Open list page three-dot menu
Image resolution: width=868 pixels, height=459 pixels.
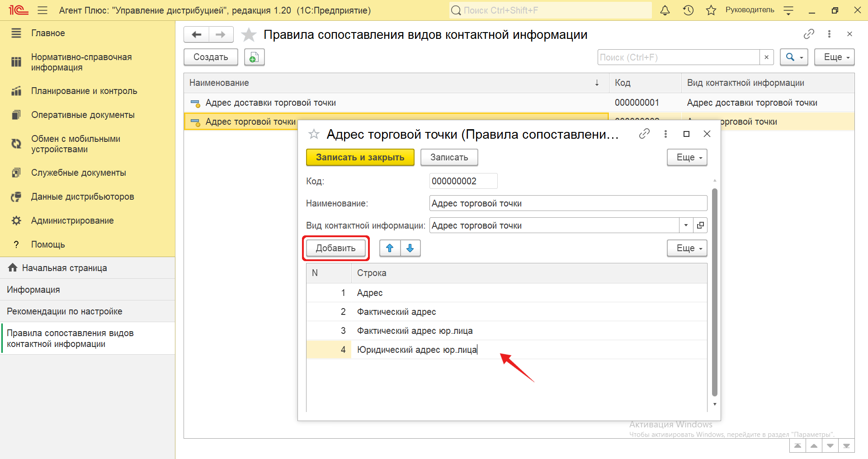pos(829,34)
